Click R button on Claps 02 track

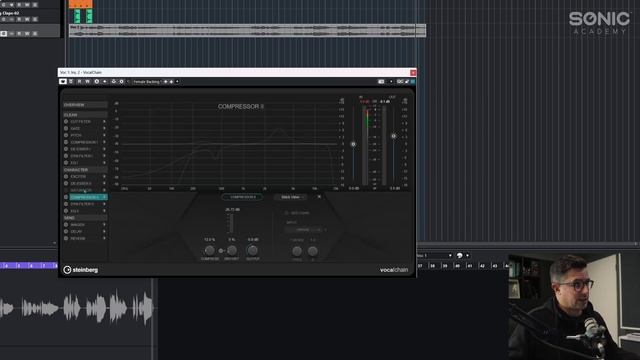pyautogui.click(x=19, y=19)
